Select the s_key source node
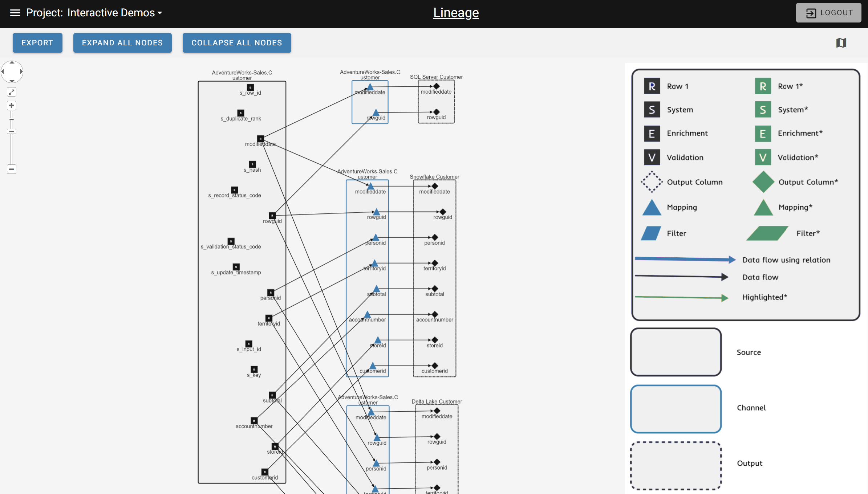Image resolution: width=868 pixels, height=494 pixels. pos(254,370)
